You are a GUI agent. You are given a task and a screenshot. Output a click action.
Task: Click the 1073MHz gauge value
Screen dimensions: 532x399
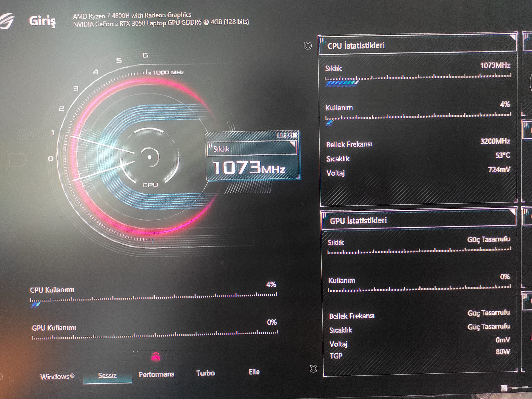pos(249,168)
